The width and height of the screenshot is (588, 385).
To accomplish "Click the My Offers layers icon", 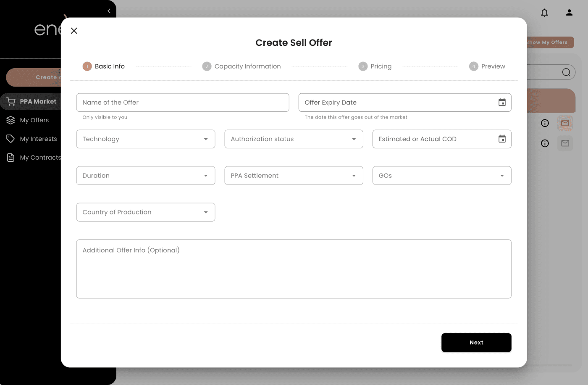I will click(11, 120).
